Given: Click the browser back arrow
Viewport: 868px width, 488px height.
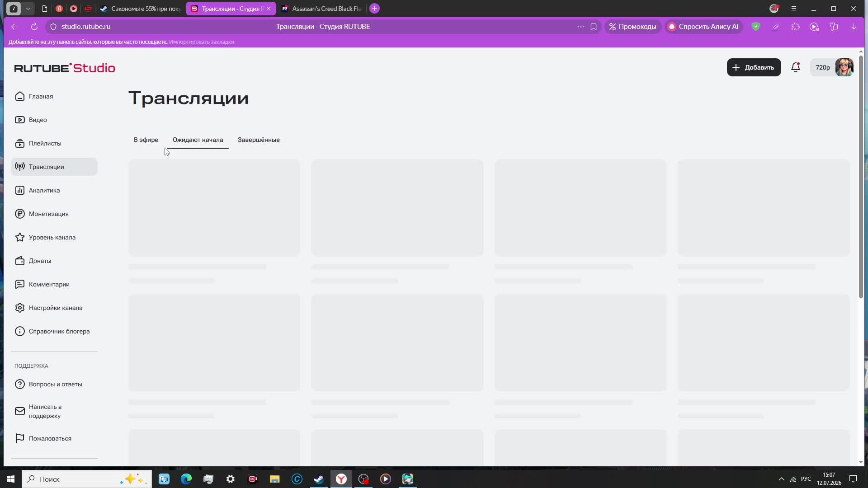Looking at the screenshot, I should pyautogui.click(x=14, y=27).
